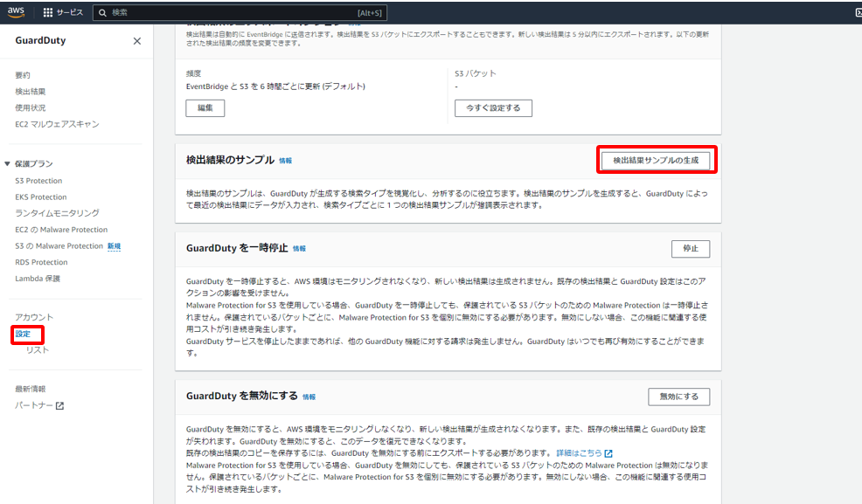
Task: Open the サービス grid menu
Action: click(63, 12)
